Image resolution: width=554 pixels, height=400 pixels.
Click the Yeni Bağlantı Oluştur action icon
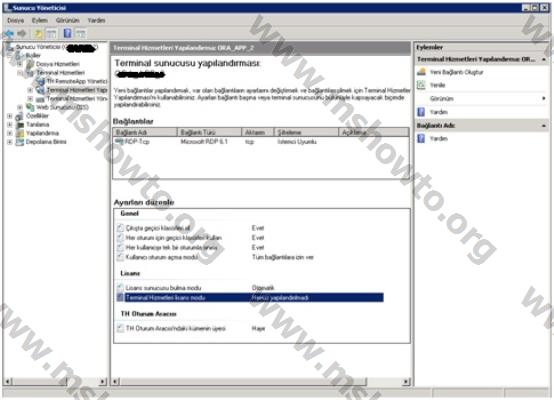click(421, 72)
